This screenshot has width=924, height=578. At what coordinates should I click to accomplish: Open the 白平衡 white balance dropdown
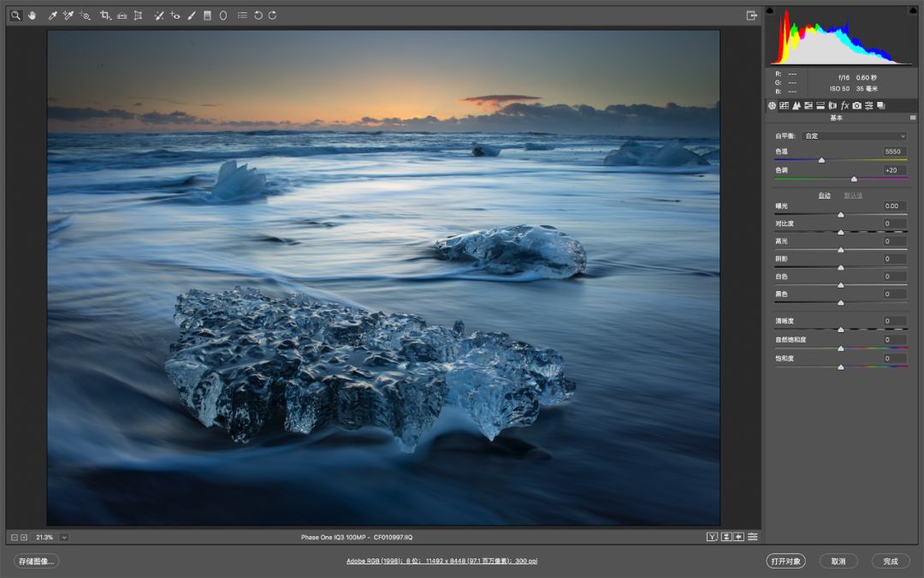tap(853, 136)
